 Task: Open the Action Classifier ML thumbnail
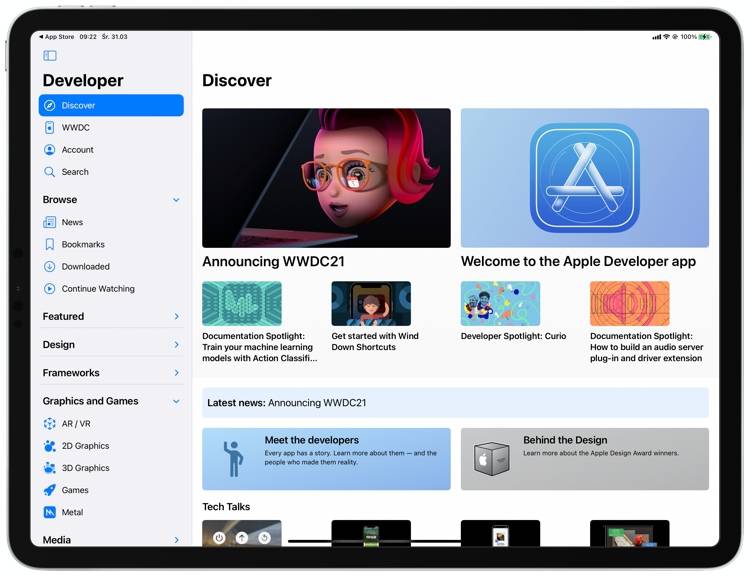tap(242, 304)
